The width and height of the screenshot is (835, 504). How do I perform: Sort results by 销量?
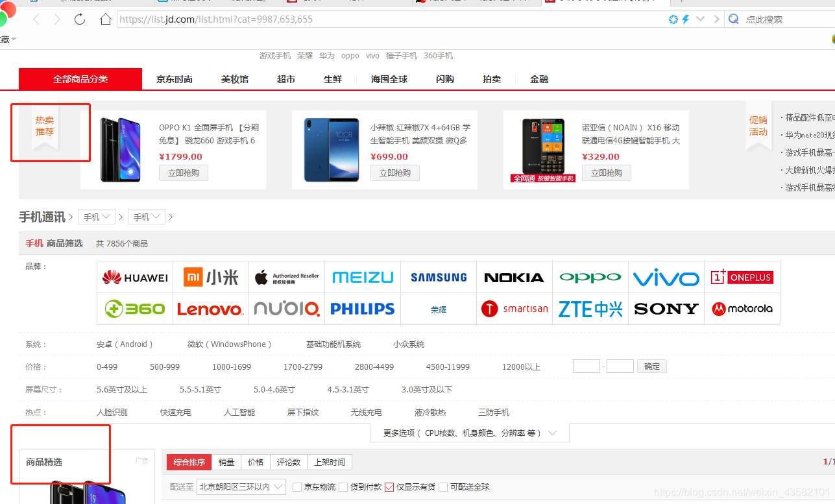tap(226, 462)
